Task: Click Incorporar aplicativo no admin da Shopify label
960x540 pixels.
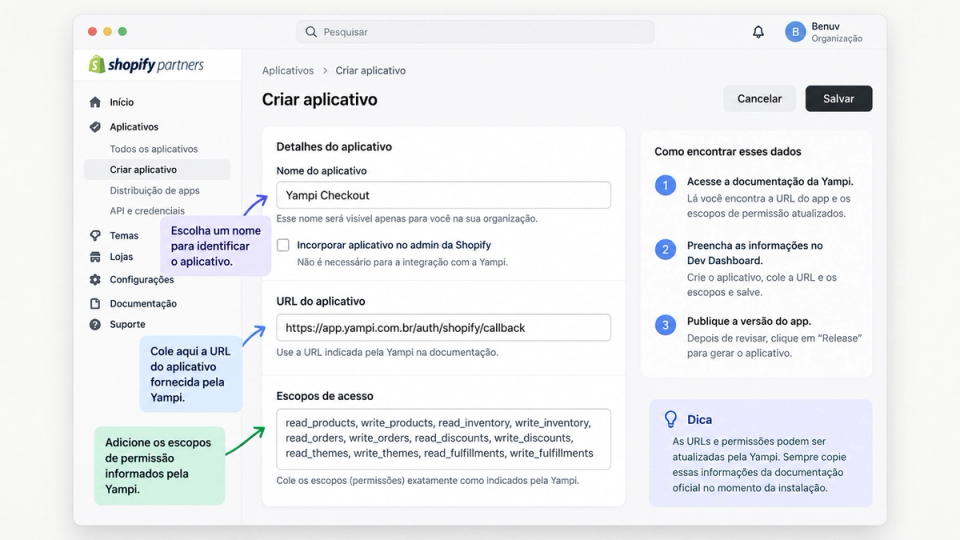Action: 394,245
